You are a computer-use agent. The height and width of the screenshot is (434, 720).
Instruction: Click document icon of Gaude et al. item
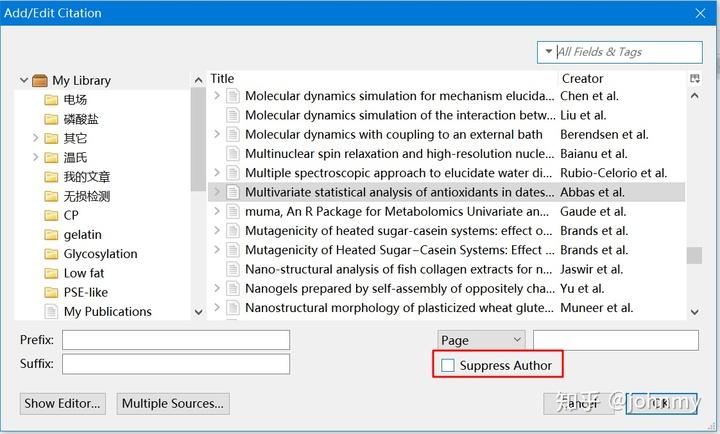[233, 212]
